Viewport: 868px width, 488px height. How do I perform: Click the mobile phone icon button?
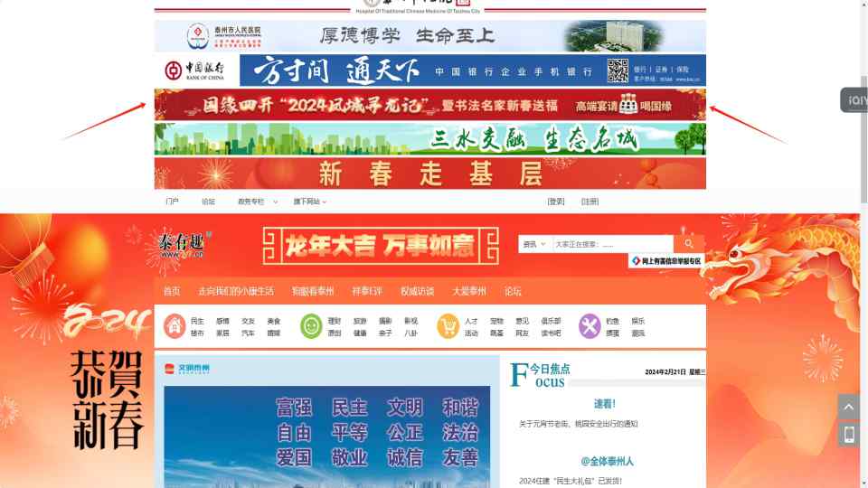click(x=849, y=435)
